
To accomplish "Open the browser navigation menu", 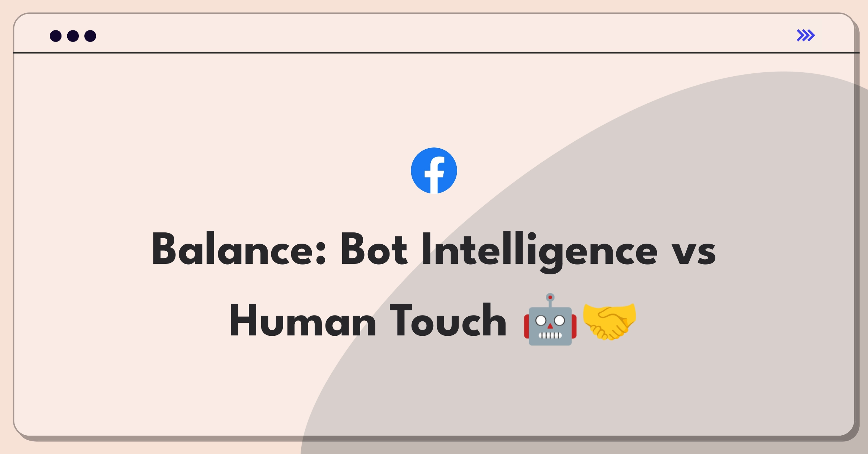I will point(806,35).
